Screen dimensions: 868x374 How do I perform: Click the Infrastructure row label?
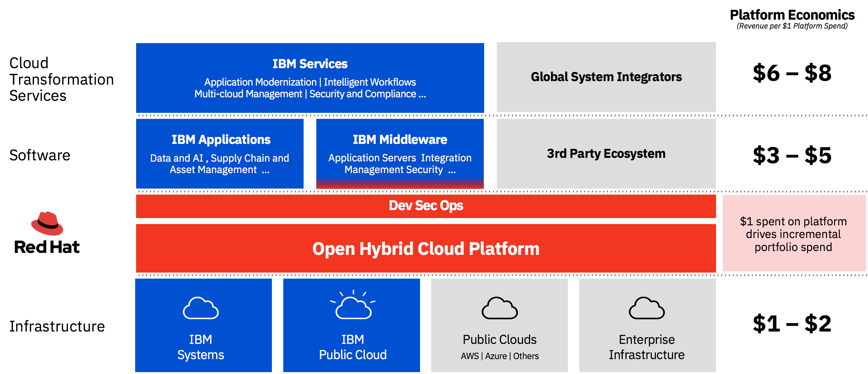57,326
